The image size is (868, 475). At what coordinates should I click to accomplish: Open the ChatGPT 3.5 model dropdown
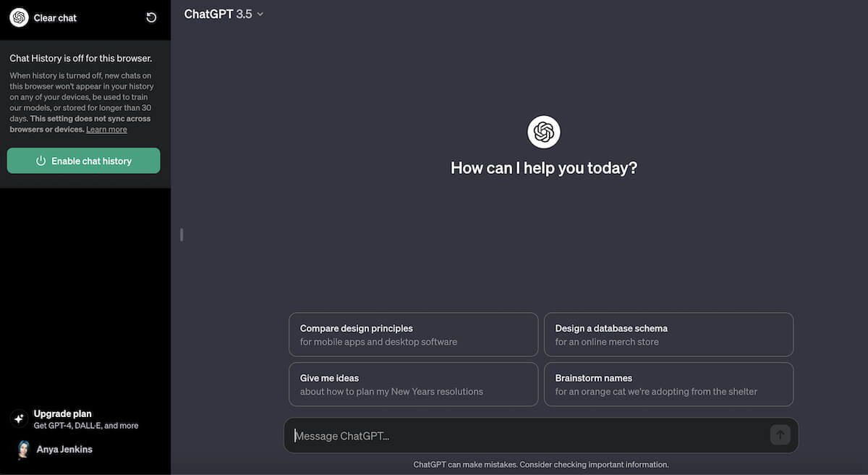[x=224, y=14]
